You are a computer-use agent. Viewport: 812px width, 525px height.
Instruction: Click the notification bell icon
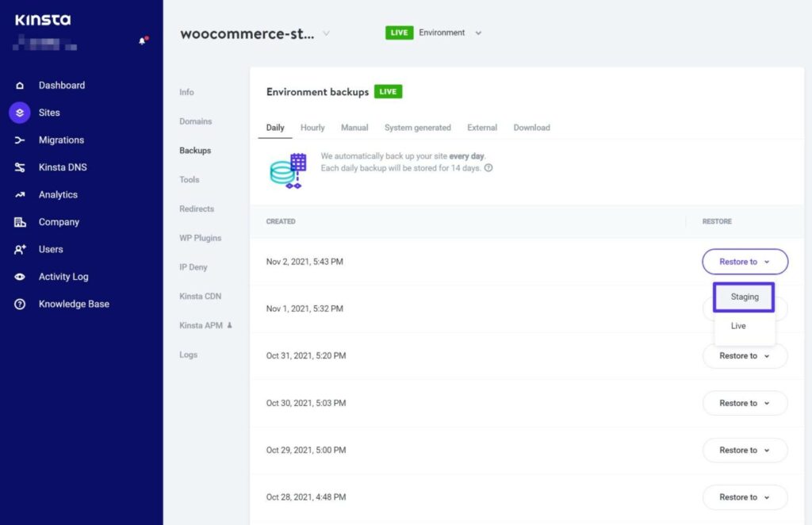[x=143, y=40]
